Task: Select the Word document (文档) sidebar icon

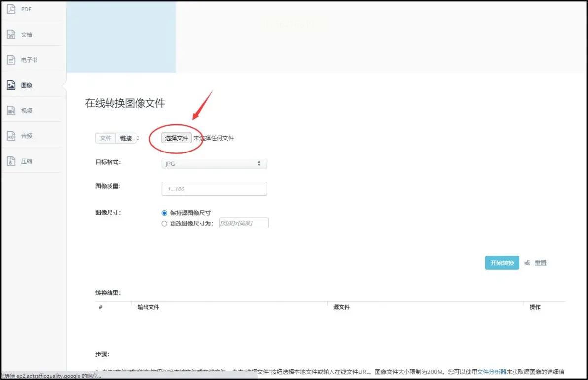Action: pos(11,35)
